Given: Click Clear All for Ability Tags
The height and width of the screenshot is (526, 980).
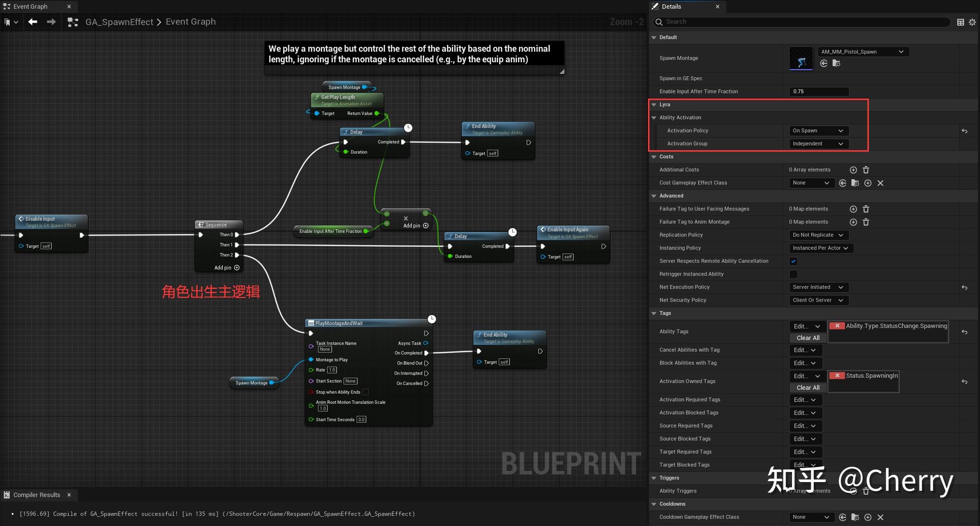Looking at the screenshot, I should click(x=808, y=338).
